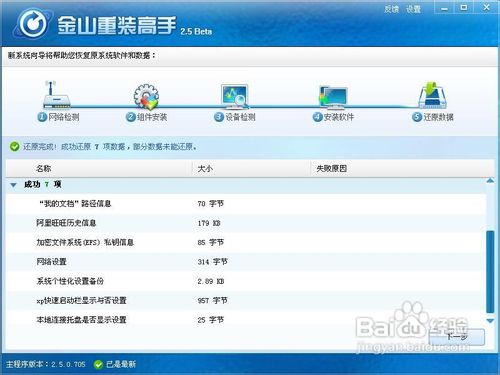
Task: Select the 设备检测 monitor step icon
Action: point(235,97)
